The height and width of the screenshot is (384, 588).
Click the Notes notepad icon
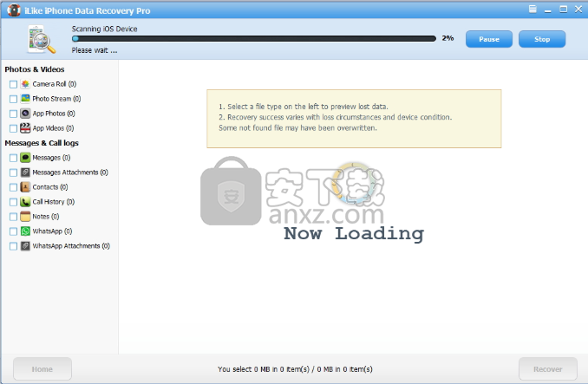coord(25,217)
